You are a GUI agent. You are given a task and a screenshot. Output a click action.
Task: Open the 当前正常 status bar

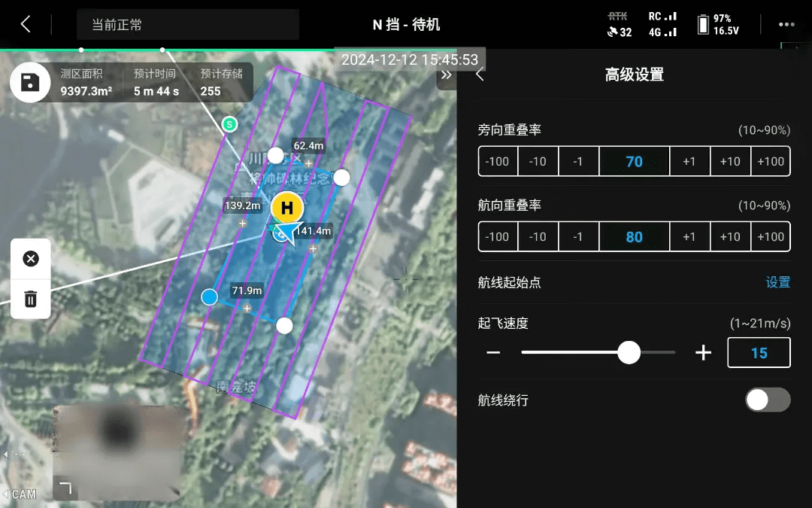188,24
